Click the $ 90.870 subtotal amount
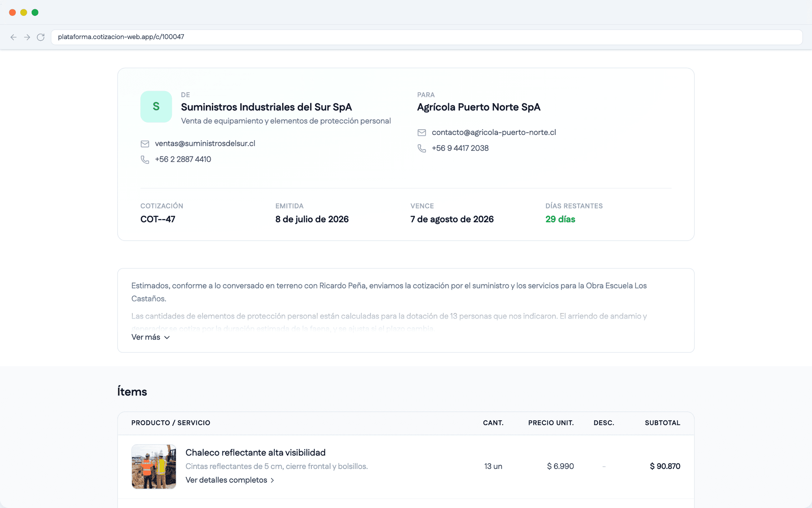Viewport: 812px width, 508px height. (665, 467)
